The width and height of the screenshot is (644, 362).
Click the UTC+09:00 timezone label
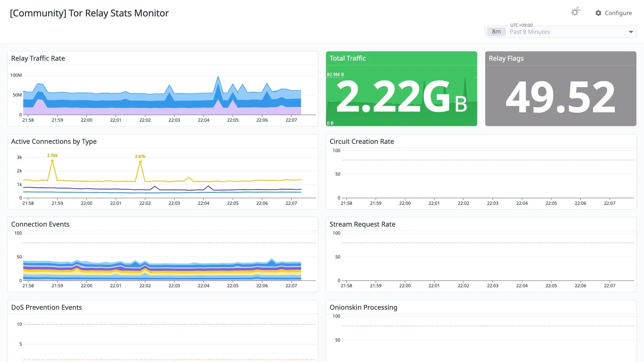[x=521, y=25]
